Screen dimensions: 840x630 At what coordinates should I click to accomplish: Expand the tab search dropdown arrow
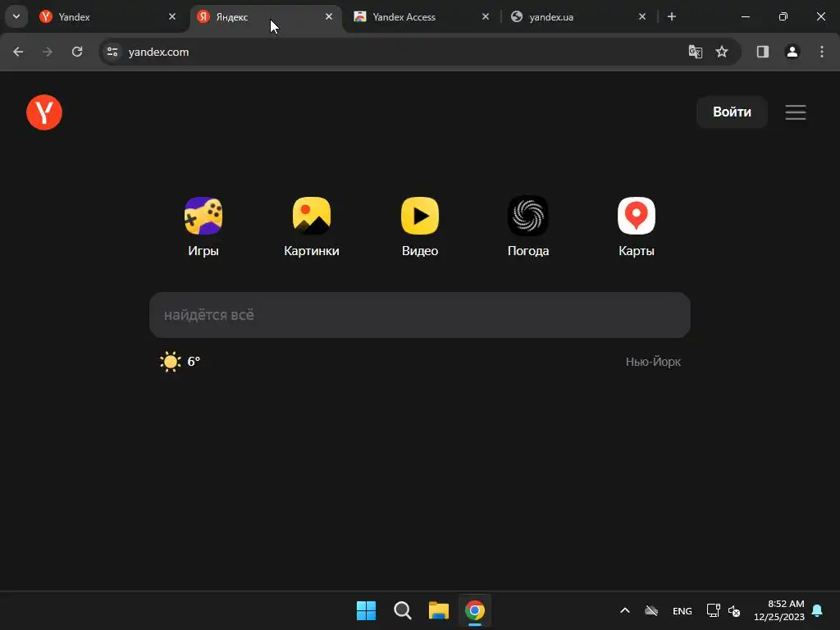click(16, 16)
